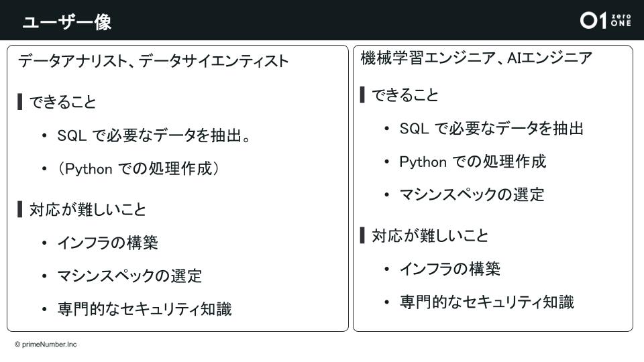Select 専門的なセキュリティ知識 in the left box
Image resolution: width=644 pixels, height=362 pixels.
coord(144,309)
